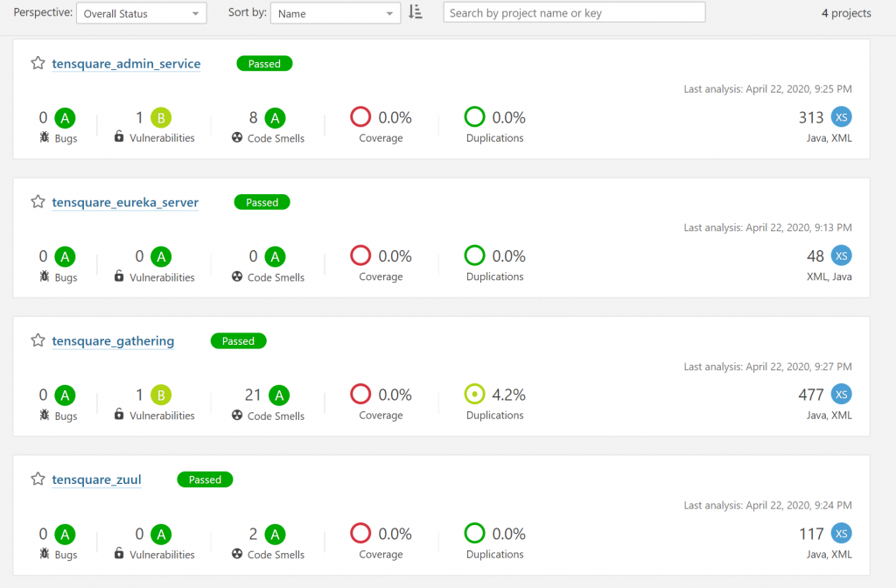Click Last analysis 9:27 PM timestamp

(768, 367)
